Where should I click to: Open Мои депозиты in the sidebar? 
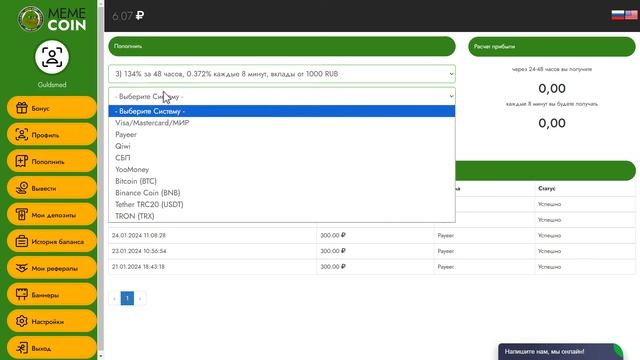click(x=52, y=215)
